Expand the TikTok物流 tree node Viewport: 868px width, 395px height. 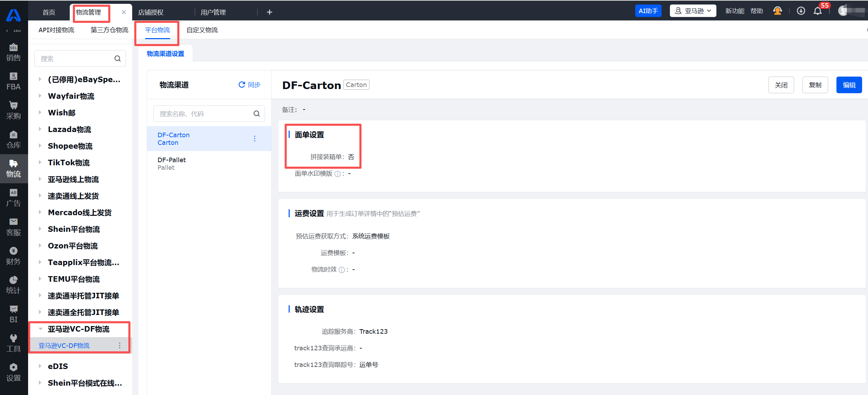[x=40, y=163]
